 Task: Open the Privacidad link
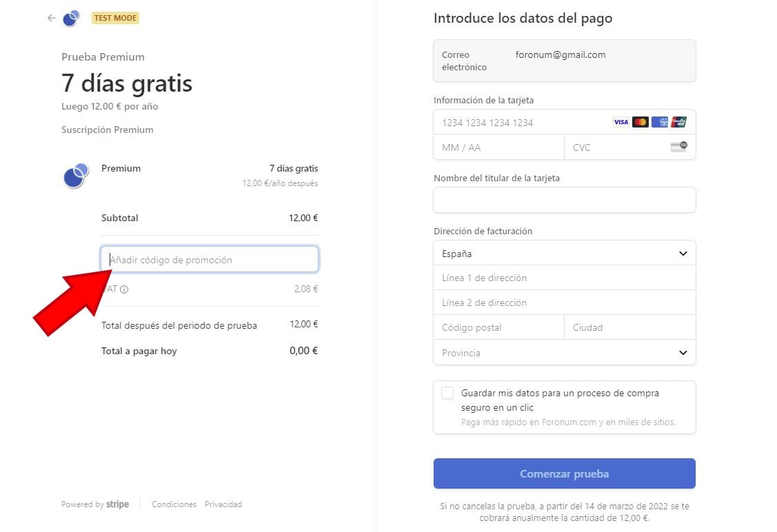pyautogui.click(x=223, y=504)
